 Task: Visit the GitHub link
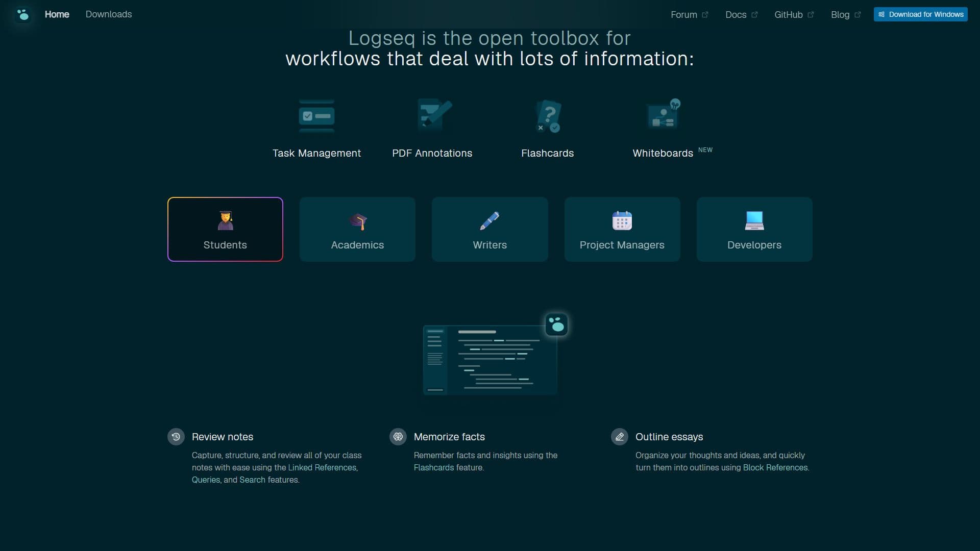coord(789,15)
